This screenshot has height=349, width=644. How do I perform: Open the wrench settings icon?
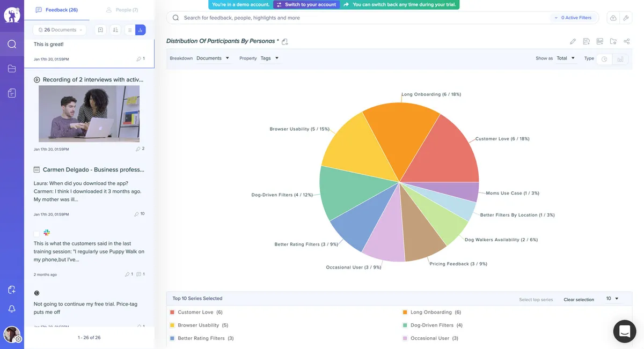[x=626, y=18]
